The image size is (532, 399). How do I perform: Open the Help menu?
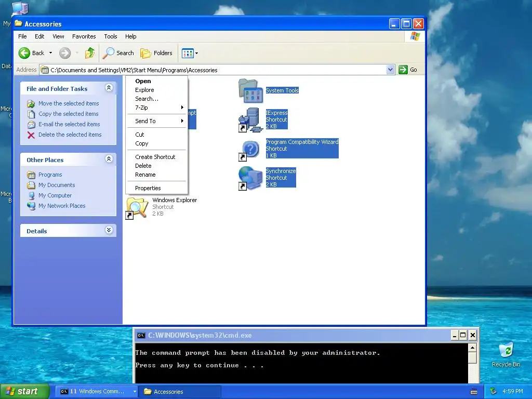(130, 36)
